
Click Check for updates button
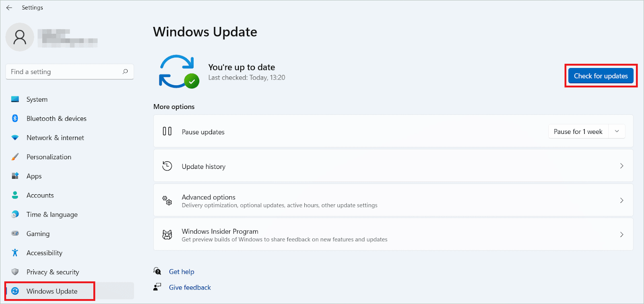[x=601, y=76]
